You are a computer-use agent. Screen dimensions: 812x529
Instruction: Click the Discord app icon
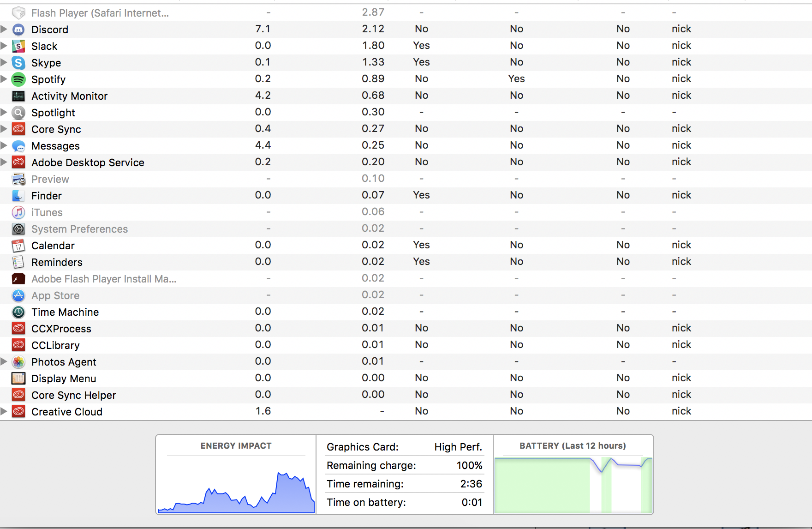tap(18, 30)
